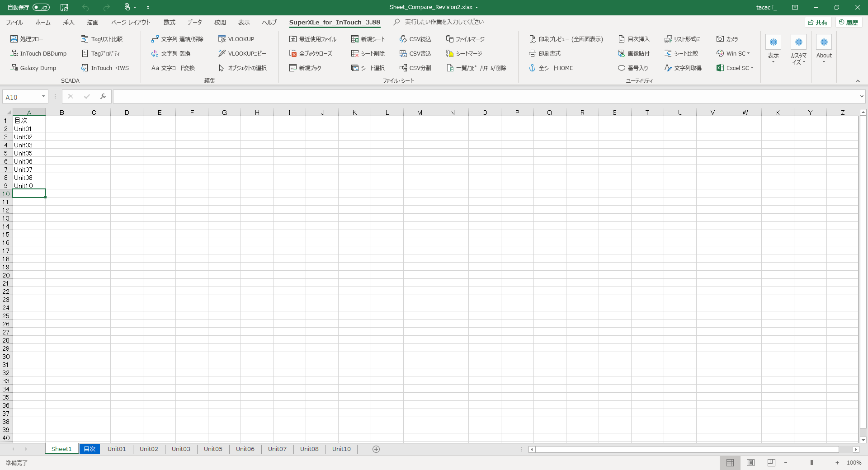Run the VLOOKUP tool

pos(236,39)
